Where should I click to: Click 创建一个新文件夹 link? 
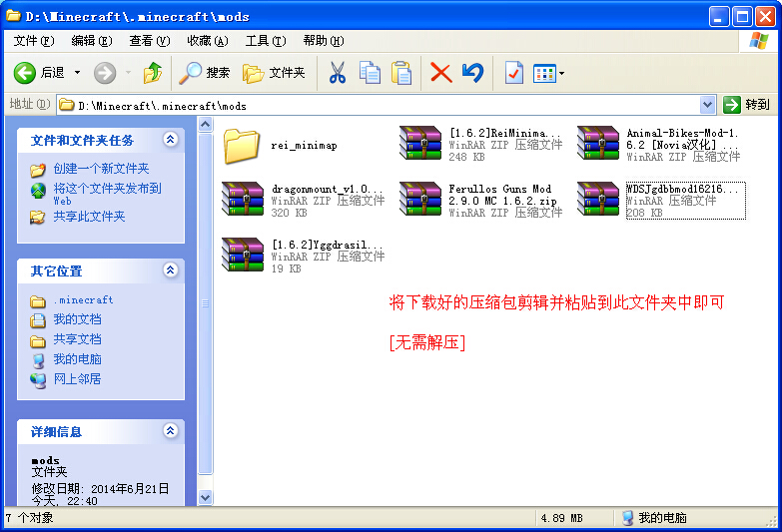point(101,169)
